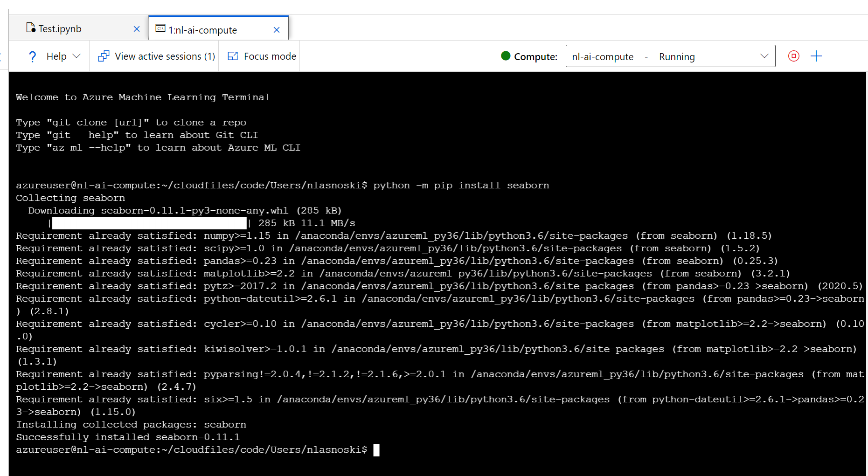The width and height of the screenshot is (868, 476).
Task: Close the 1:nl-ai-compute terminal tab
Action: 277,30
